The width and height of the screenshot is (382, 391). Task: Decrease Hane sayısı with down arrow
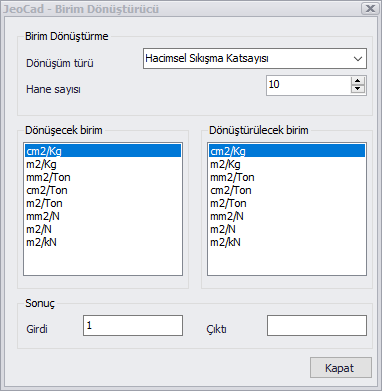[358, 89]
